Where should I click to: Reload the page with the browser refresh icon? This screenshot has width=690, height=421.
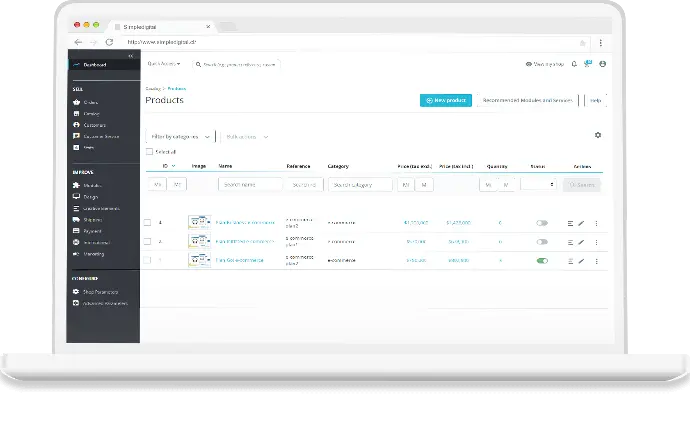[x=109, y=42]
